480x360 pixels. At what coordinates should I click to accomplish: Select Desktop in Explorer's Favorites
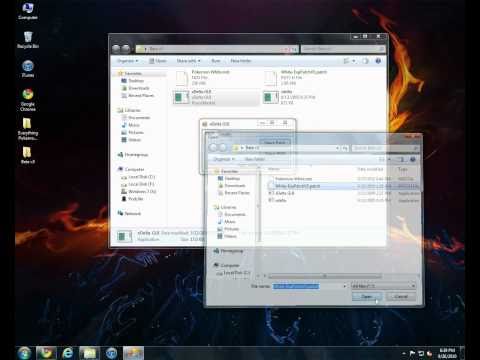tap(133, 81)
